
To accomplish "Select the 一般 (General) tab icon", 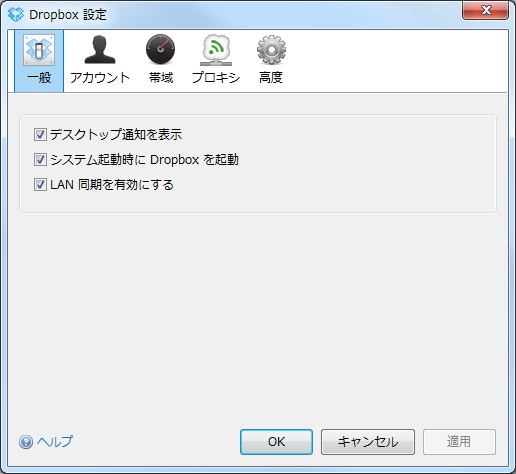I will click(x=39, y=61).
